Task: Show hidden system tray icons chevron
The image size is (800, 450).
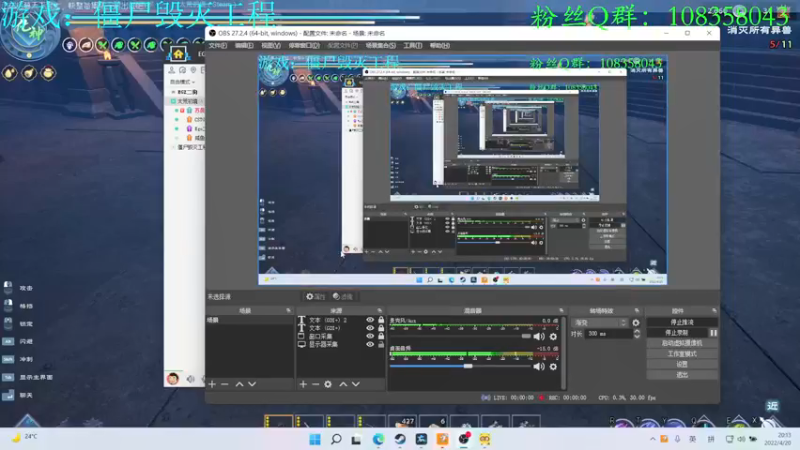Action: point(652,439)
